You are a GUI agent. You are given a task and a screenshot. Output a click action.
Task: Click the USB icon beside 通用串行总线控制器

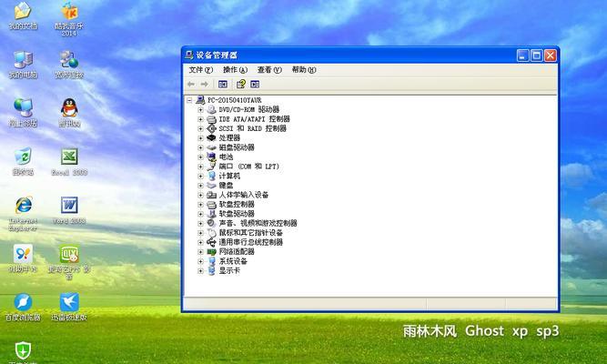click(x=211, y=242)
